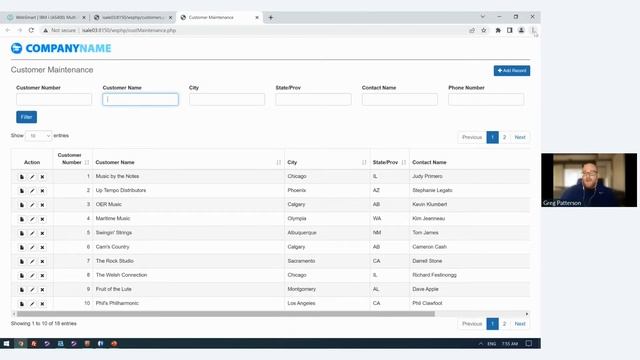Click the share page icon in address bar
Viewport: 640px width, 360px height.
pos(472,30)
